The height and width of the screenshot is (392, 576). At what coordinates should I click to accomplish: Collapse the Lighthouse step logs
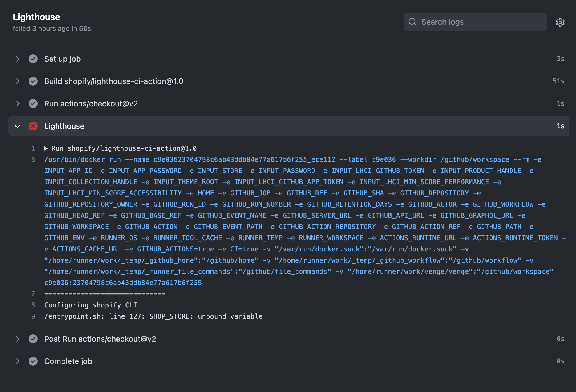tap(18, 126)
